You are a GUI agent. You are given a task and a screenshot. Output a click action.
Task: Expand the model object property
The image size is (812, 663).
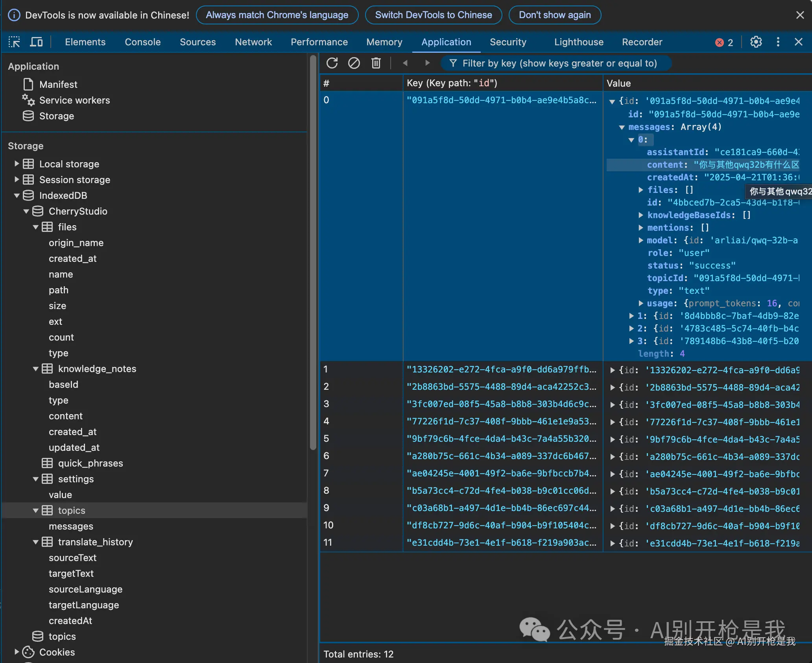[641, 240]
